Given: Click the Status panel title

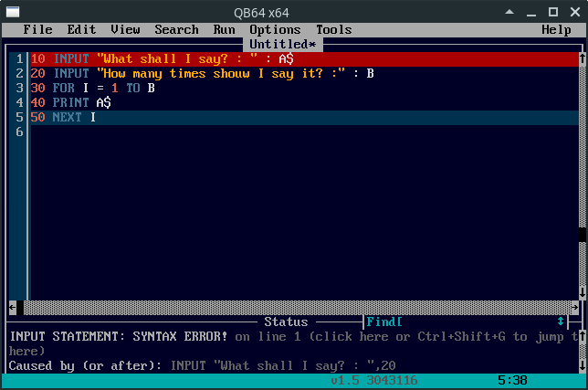Looking at the screenshot, I should pos(286,321).
